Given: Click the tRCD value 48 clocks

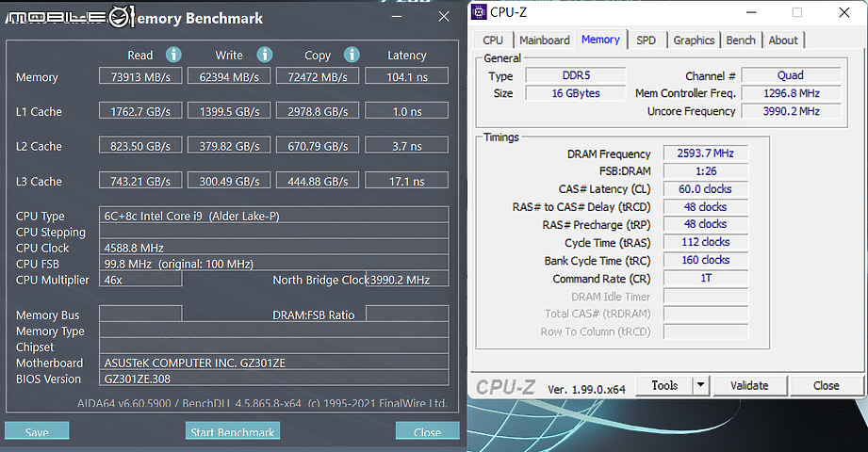Looking at the screenshot, I should coord(706,206).
